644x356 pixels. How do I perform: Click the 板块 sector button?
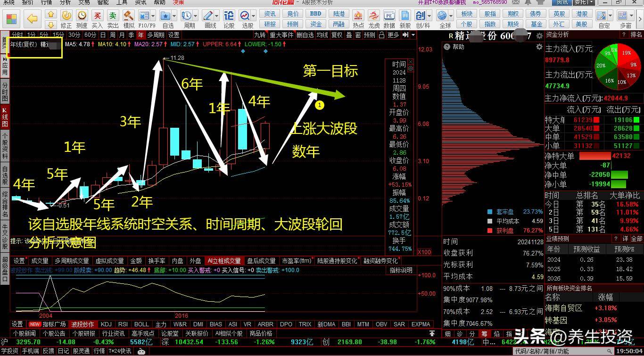coord(467,14)
